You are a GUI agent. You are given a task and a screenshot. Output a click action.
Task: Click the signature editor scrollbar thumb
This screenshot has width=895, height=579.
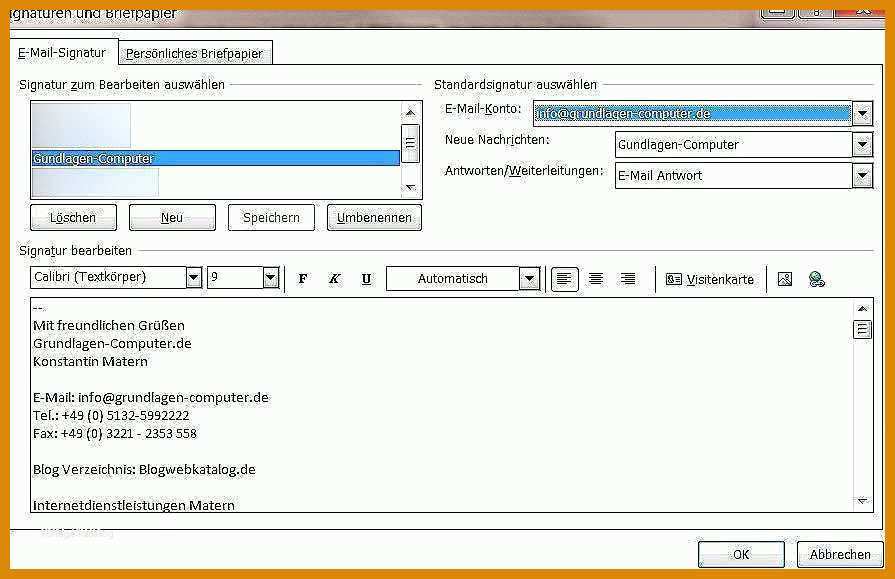tap(862, 329)
